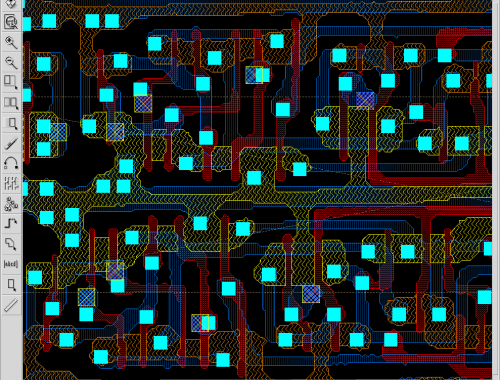The height and width of the screenshot is (380, 500).
Task: Select the Create Label [abcd] tool
Action: [11, 264]
